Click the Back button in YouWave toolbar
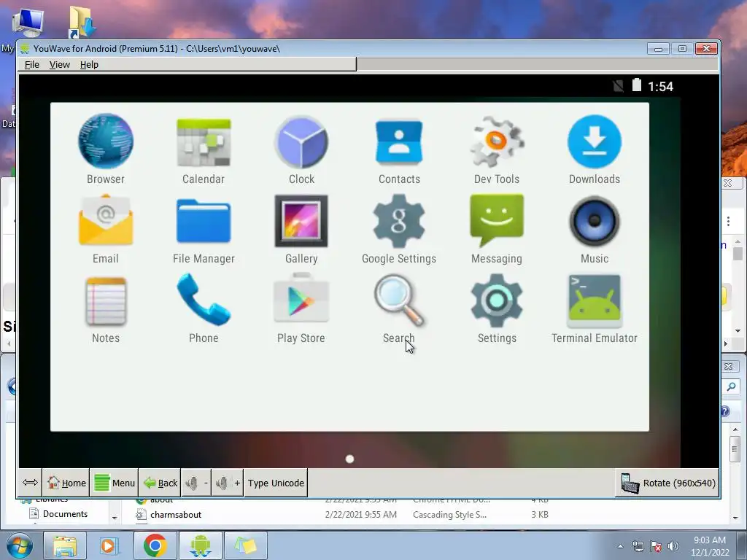The height and width of the screenshot is (560, 747). tap(160, 483)
